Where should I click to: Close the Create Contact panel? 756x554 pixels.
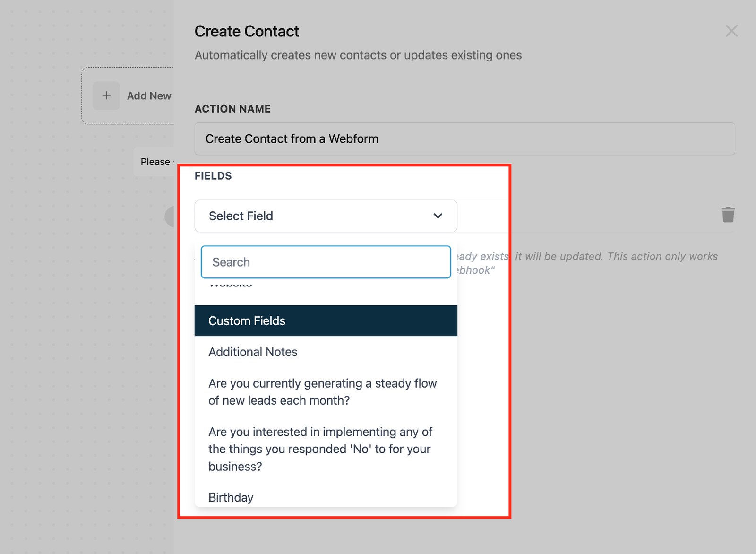[x=731, y=31]
